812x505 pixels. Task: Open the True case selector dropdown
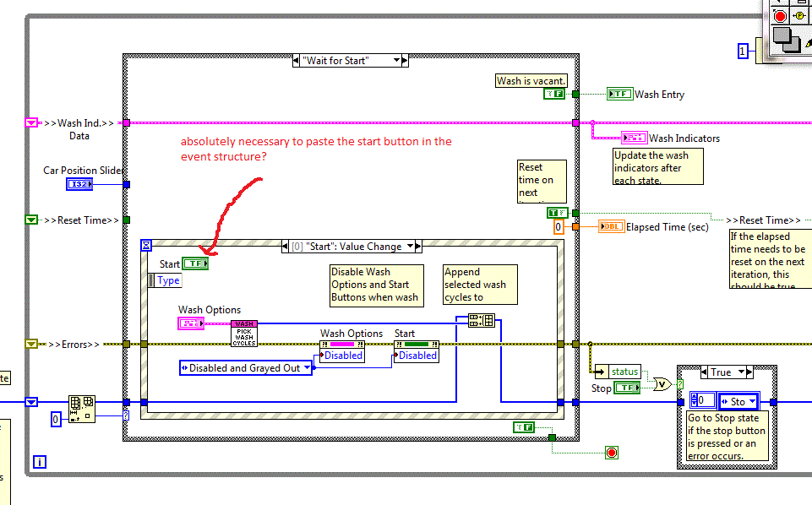point(742,372)
